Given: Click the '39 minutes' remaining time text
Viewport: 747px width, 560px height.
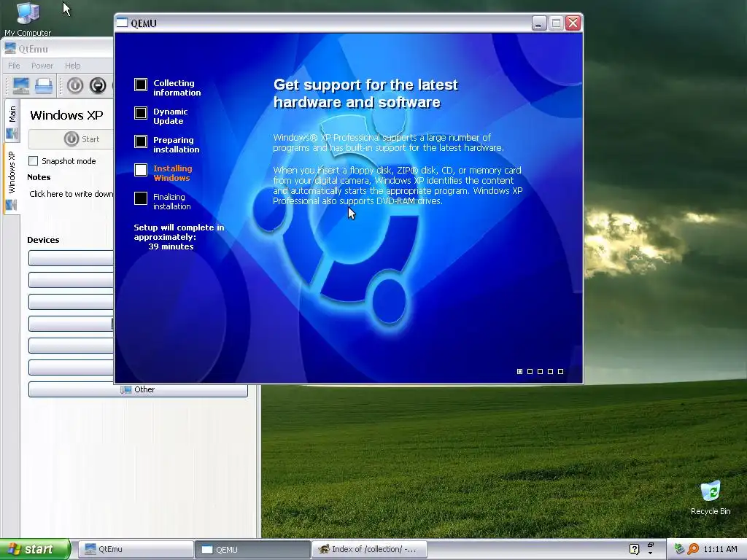Looking at the screenshot, I should [x=171, y=246].
